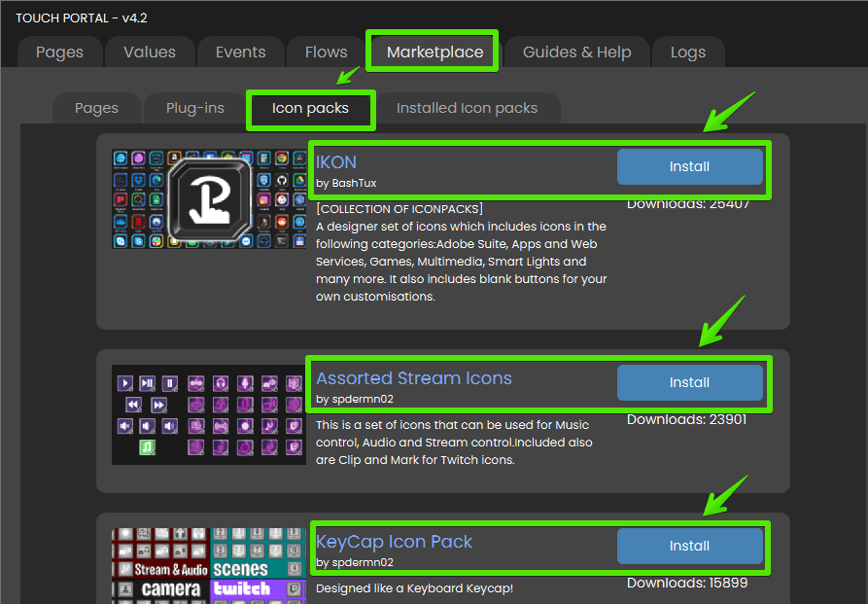868x604 pixels.
Task: Install the KeyCap Icon Pack
Action: [x=690, y=546]
